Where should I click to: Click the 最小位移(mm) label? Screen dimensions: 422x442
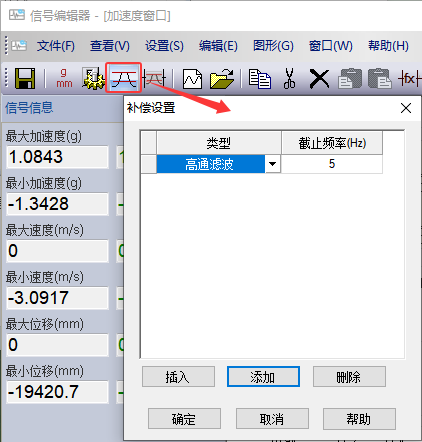pos(45,371)
